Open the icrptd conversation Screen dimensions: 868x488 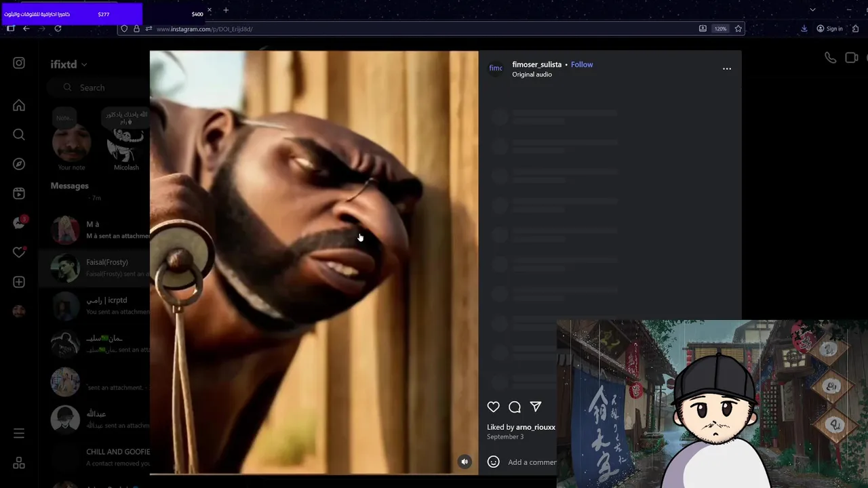coord(94,306)
